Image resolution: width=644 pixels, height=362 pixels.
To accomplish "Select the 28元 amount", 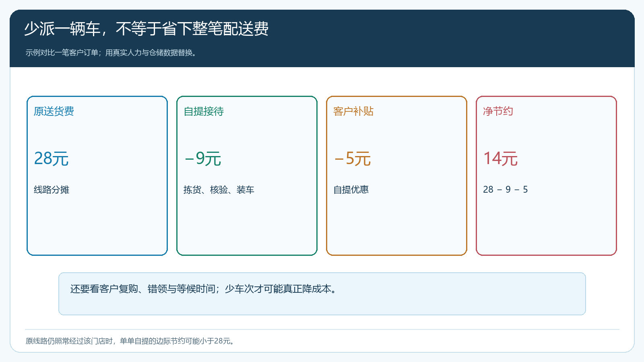I will [51, 158].
